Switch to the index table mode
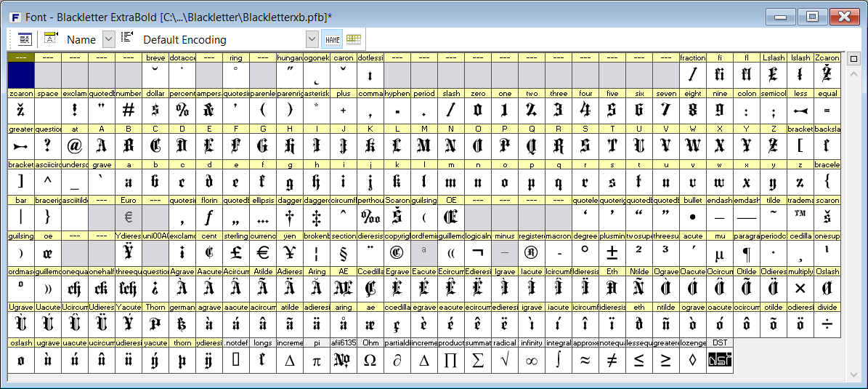This screenshot has height=389, width=868. tap(354, 39)
